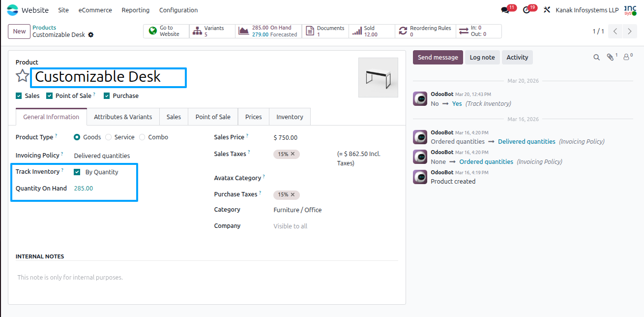Screen dimensions: 644x317
Task: Edit the Customizable Desk name field
Action: coord(109,77)
